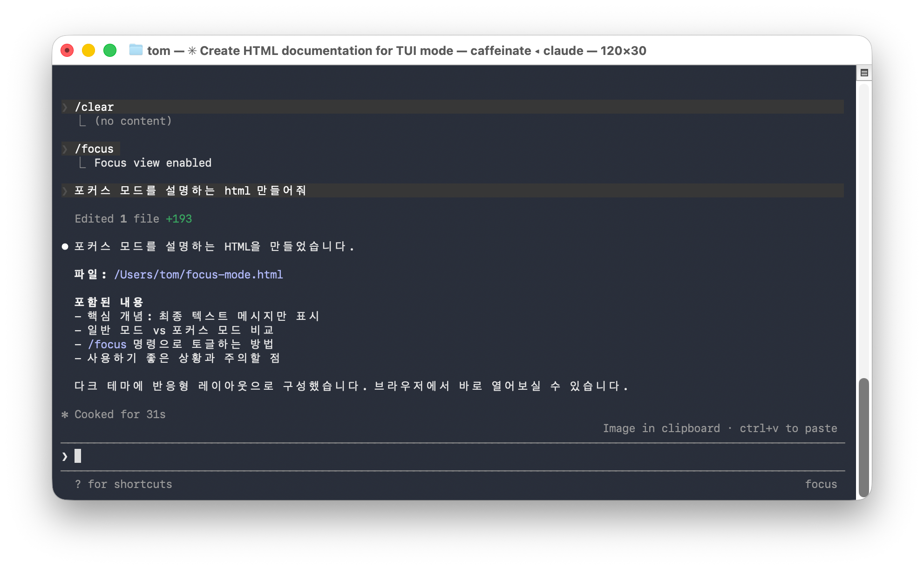Click the split pane icon at top right
This screenshot has height=569, width=924.
click(x=864, y=73)
